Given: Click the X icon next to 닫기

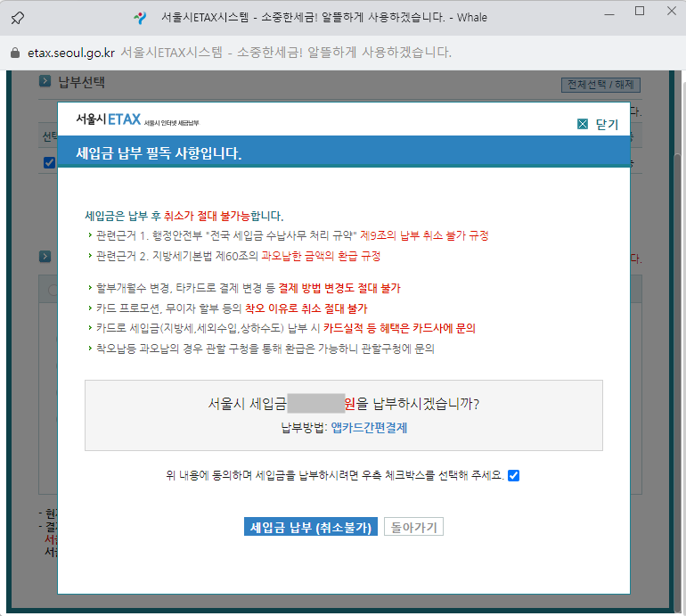Looking at the screenshot, I should (x=583, y=124).
